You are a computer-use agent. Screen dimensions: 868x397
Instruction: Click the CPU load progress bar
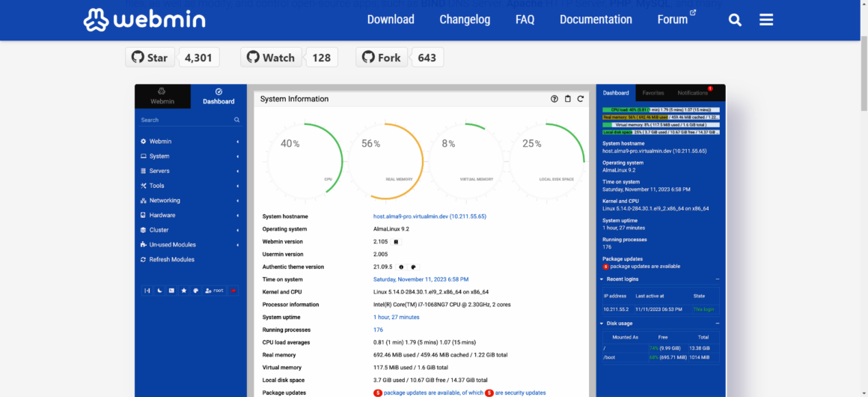(x=661, y=110)
